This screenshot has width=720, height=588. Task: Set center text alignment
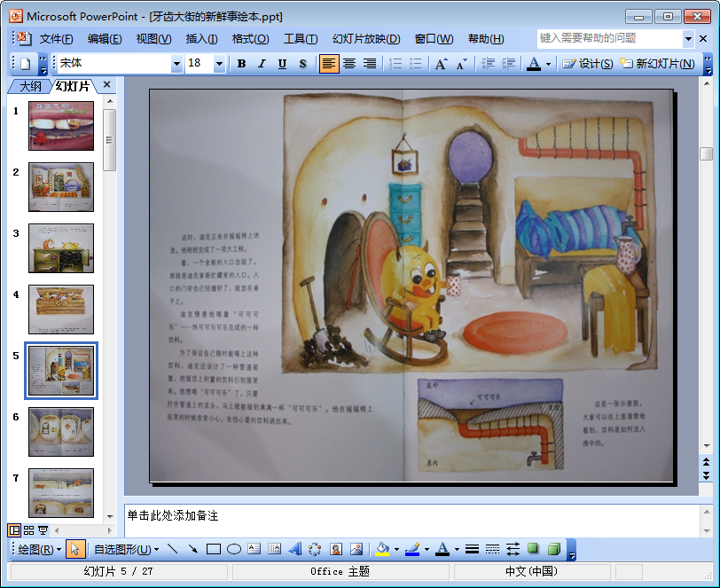[x=349, y=63]
